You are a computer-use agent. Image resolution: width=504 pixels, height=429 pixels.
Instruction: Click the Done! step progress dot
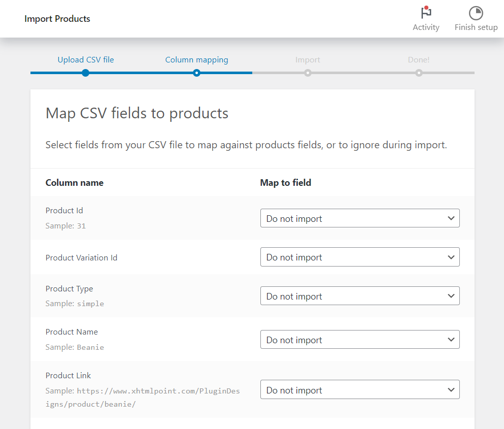tap(419, 73)
